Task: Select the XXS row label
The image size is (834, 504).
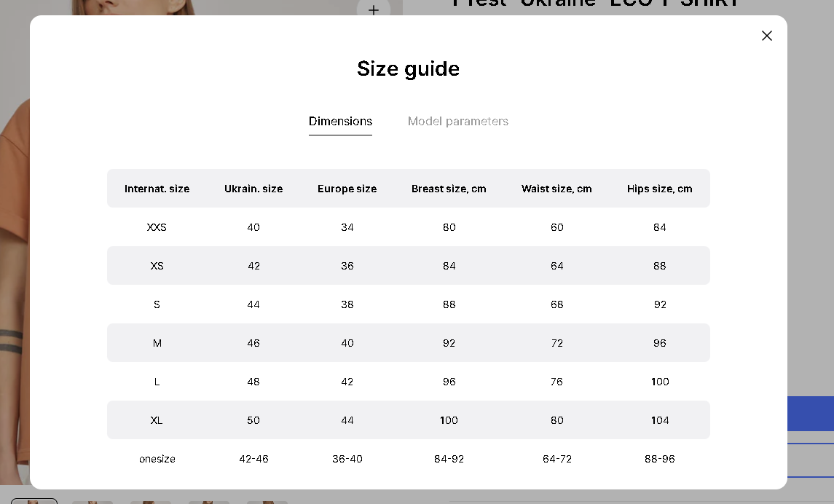Action: coord(157,227)
